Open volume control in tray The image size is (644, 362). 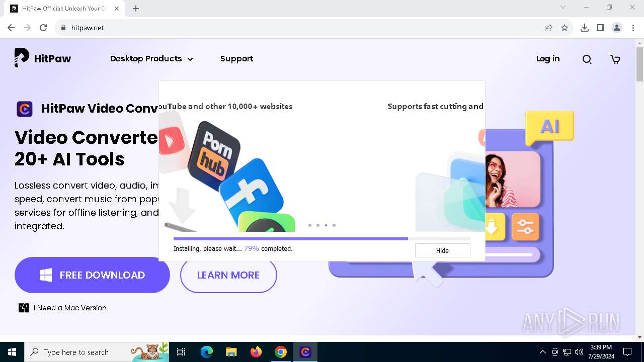[x=579, y=352]
